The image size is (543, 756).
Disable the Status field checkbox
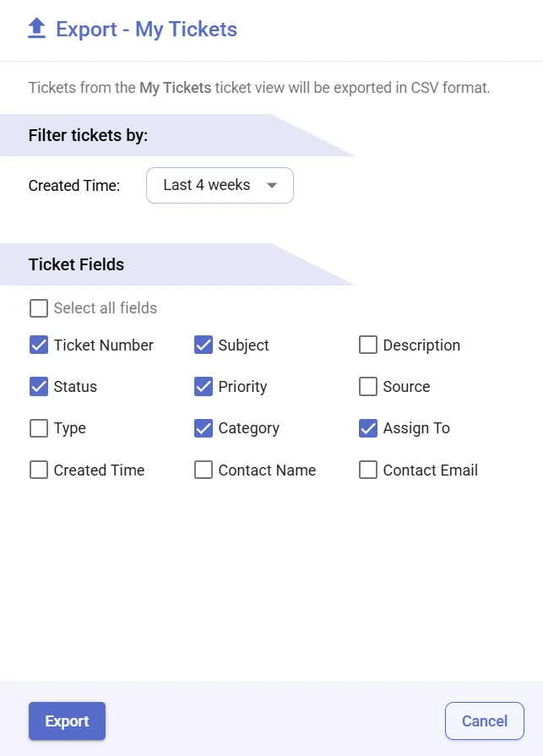39,386
